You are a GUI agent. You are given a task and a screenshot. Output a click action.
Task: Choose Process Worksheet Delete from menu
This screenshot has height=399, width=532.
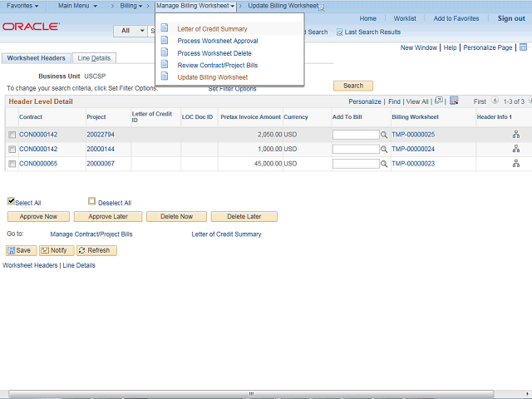(214, 53)
